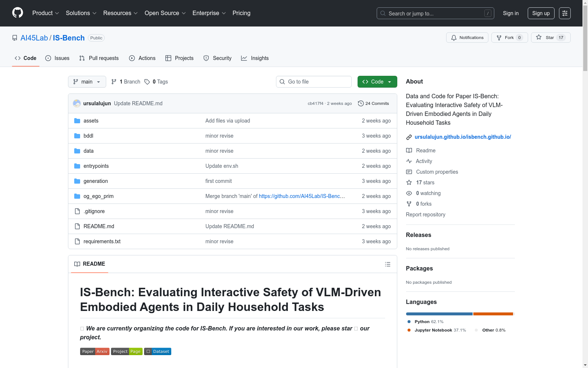Viewport: 588px width, 368px height.
Task: Open the Pull requests tab
Action: point(99,58)
